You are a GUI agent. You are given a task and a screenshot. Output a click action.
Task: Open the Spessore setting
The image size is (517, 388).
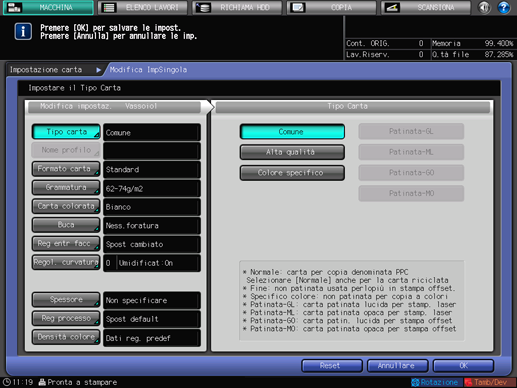point(66,300)
